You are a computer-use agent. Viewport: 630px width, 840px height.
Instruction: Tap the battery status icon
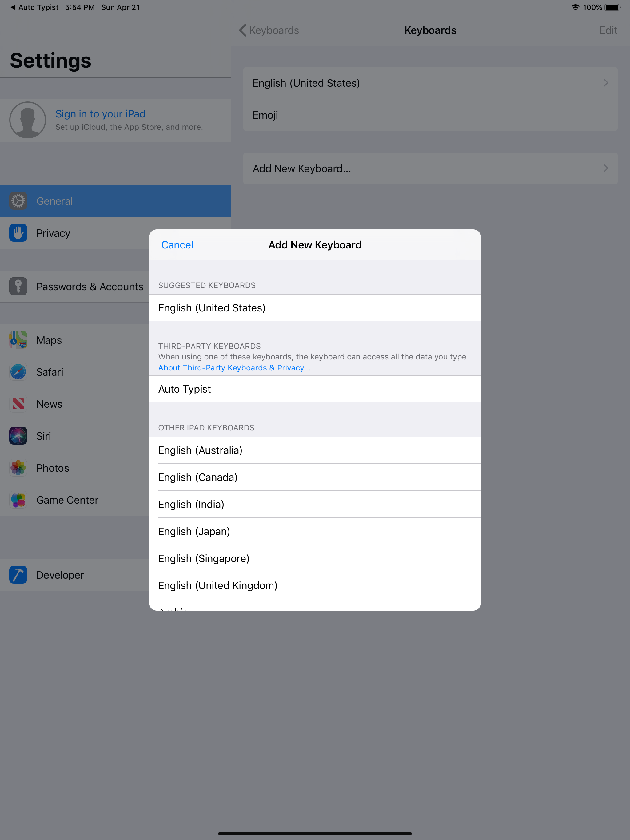[612, 7]
